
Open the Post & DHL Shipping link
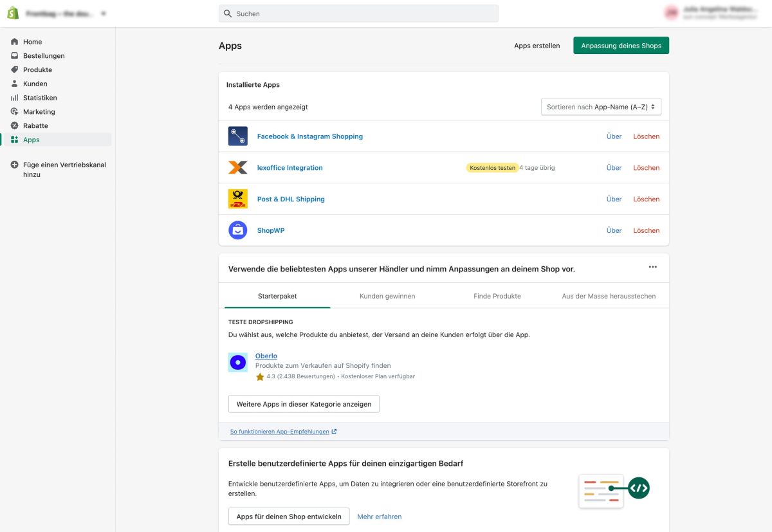[291, 199]
